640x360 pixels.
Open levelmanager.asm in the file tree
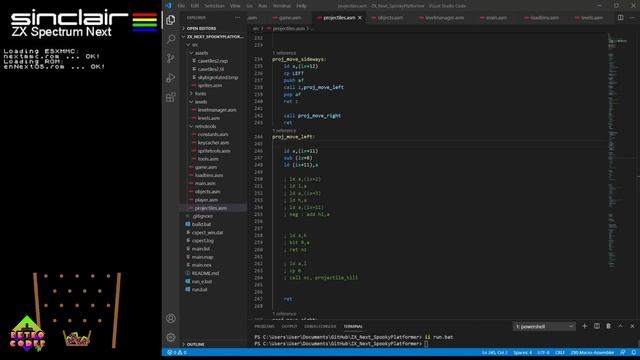217,110
